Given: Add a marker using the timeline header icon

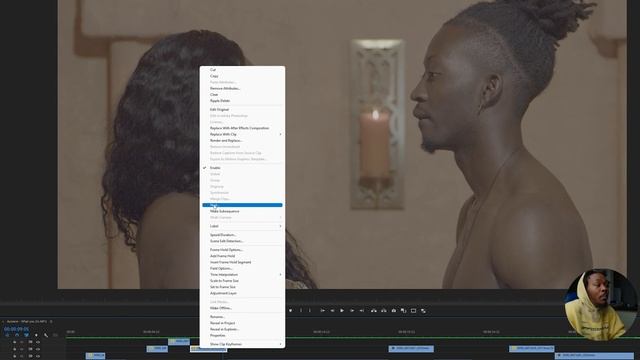Looking at the screenshot, I should pos(36,335).
